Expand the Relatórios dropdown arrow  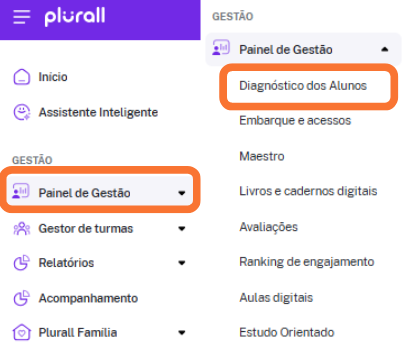182,263
